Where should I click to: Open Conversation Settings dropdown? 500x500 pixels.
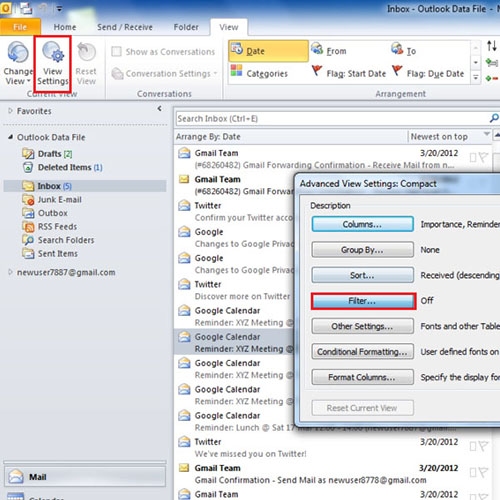[x=165, y=74]
